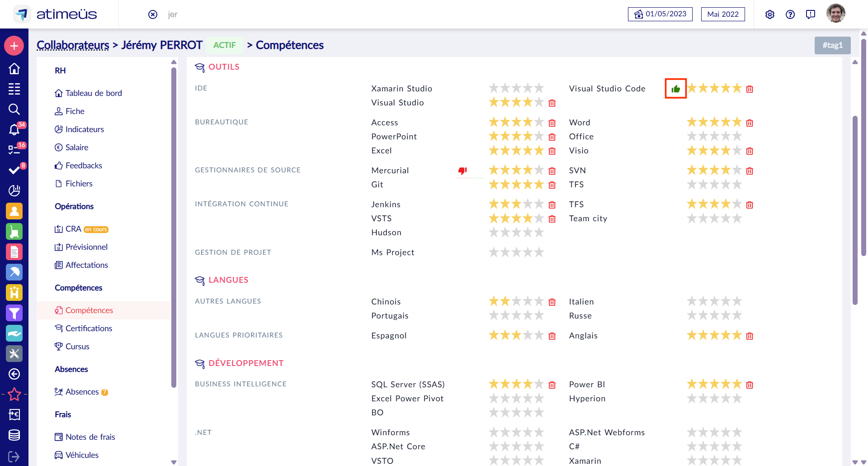Open Certifications in left menu
This screenshot has height=466, width=868.
click(x=89, y=328)
